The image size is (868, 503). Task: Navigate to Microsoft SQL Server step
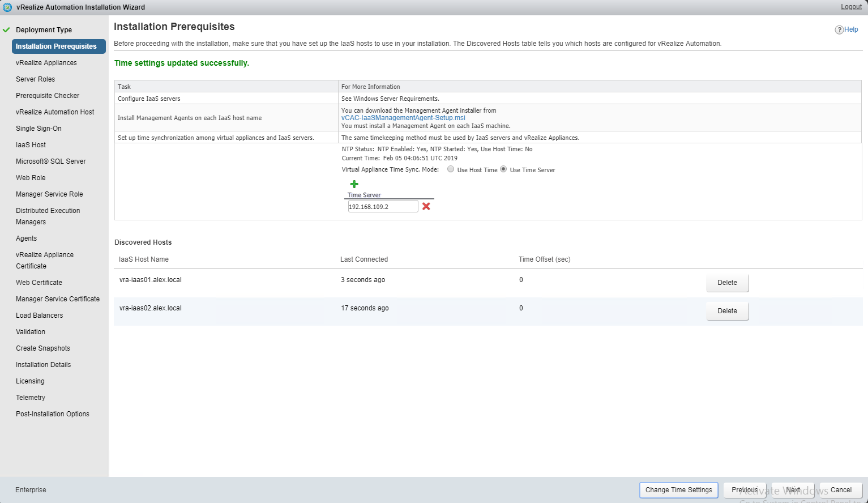pos(51,161)
